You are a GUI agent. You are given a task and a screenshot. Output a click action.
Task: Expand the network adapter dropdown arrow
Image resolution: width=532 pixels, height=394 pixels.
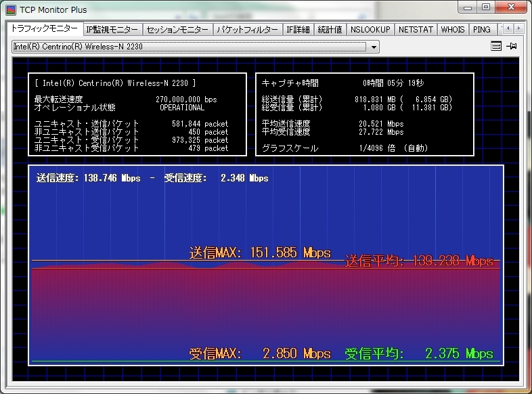[x=373, y=47]
